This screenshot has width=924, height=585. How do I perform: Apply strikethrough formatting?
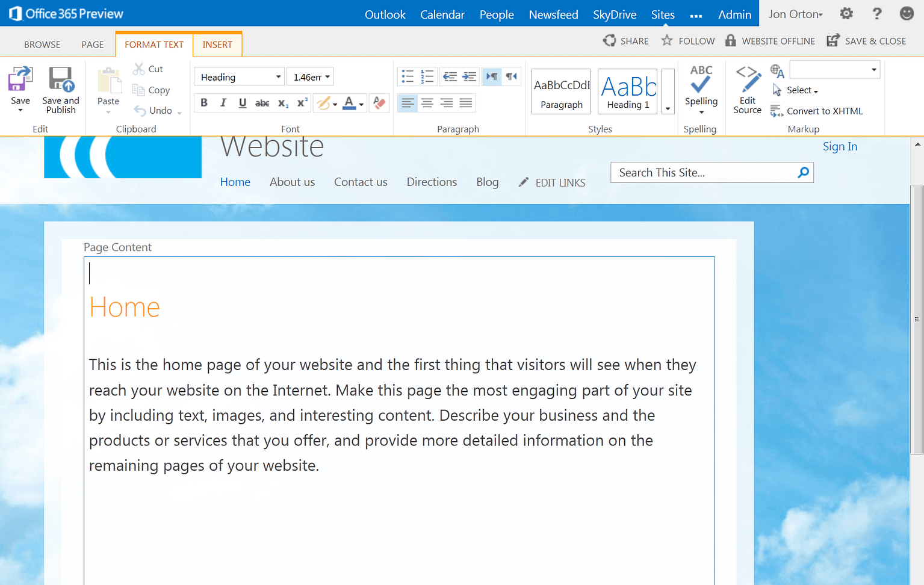click(x=262, y=103)
